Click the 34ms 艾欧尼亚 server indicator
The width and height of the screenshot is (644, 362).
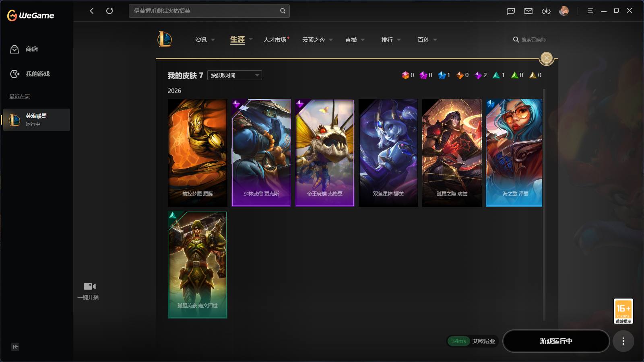coord(473,341)
